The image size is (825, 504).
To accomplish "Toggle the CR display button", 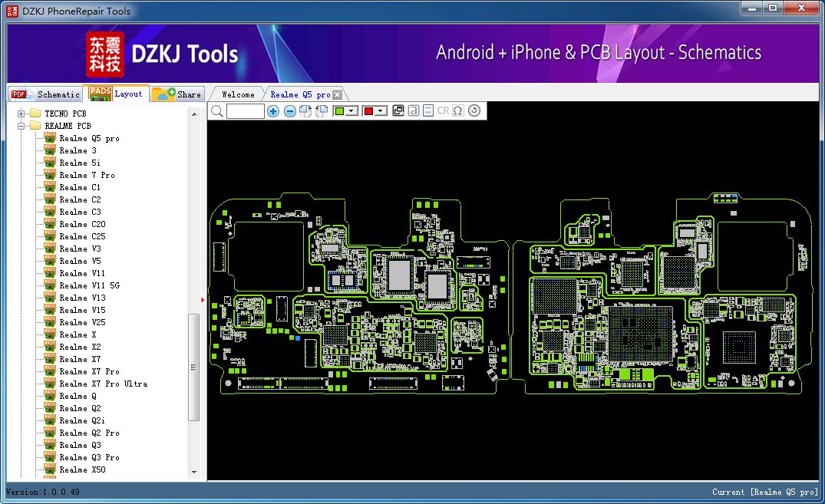I will 443,111.
